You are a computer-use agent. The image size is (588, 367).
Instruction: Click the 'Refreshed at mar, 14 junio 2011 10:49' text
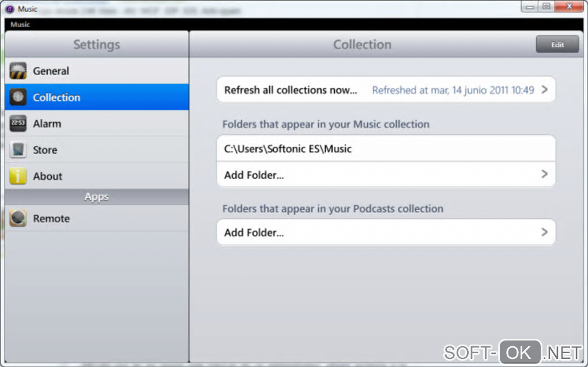click(453, 90)
